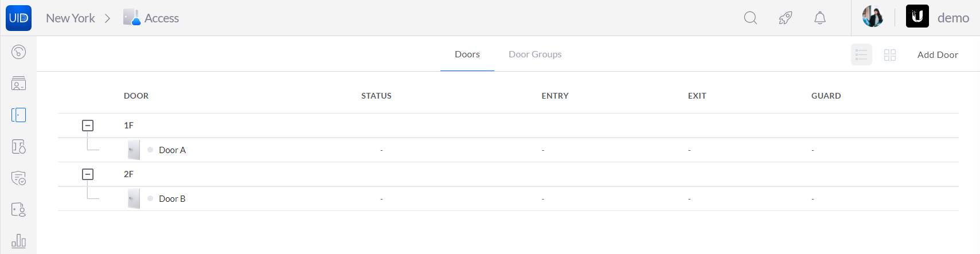Click the breadcrumb chevron after New York
The height and width of the screenshot is (254, 980).
(107, 18)
